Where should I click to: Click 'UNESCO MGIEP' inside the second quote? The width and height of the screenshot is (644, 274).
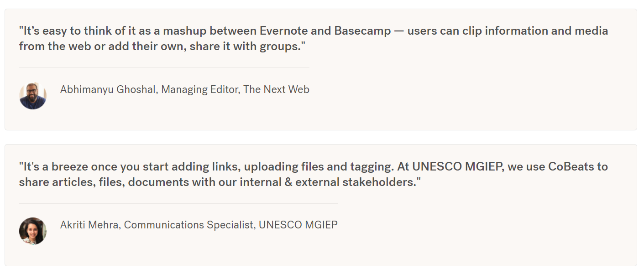tap(457, 166)
